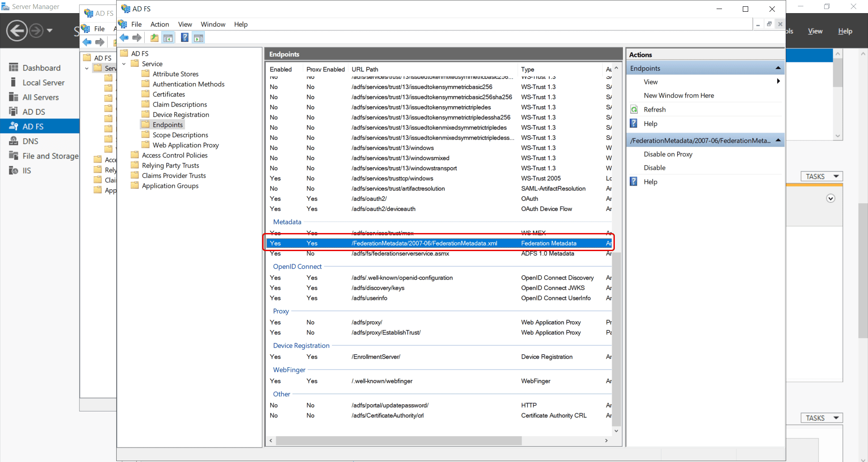Click the forward arrow in AD FS toolbar
The height and width of the screenshot is (462, 868).
point(137,37)
